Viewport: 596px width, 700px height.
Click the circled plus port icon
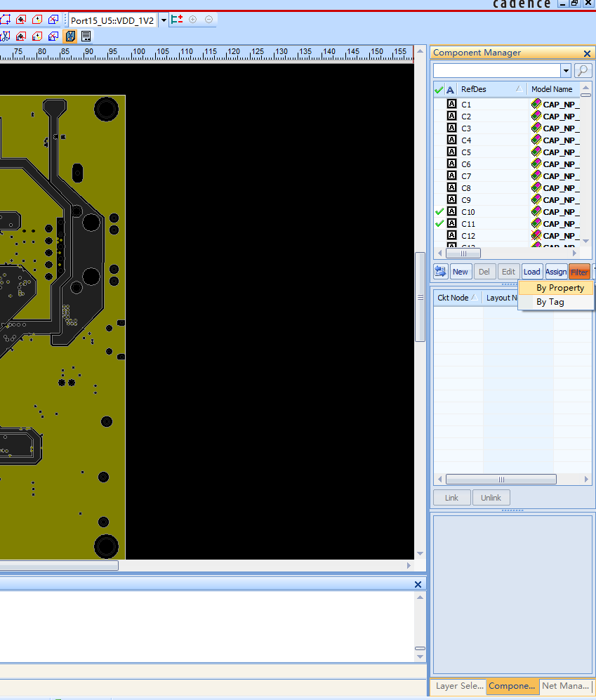tap(193, 19)
